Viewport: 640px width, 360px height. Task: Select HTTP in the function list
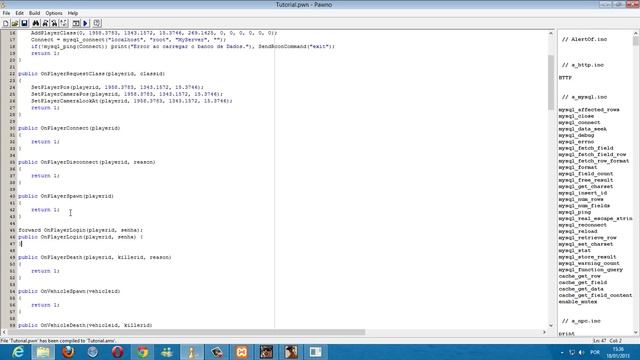click(x=565, y=78)
